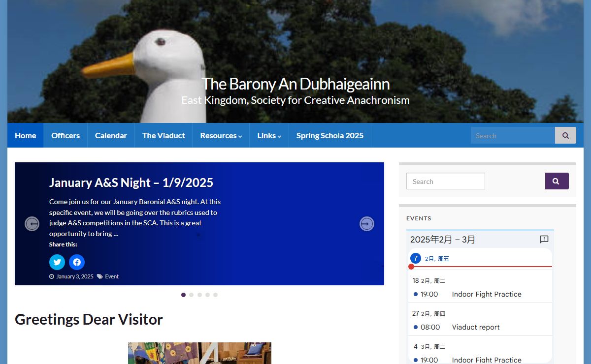Open the January 3, 2025 date link

(74, 276)
